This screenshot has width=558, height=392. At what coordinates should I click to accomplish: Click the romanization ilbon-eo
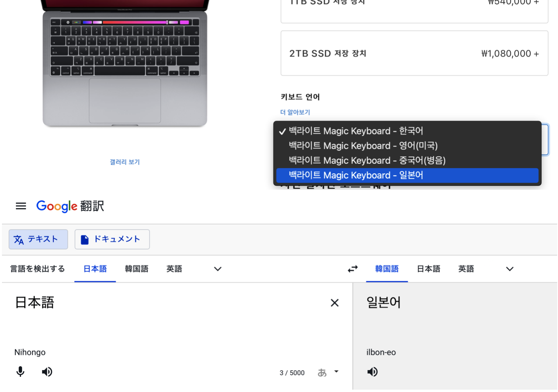tap(381, 352)
